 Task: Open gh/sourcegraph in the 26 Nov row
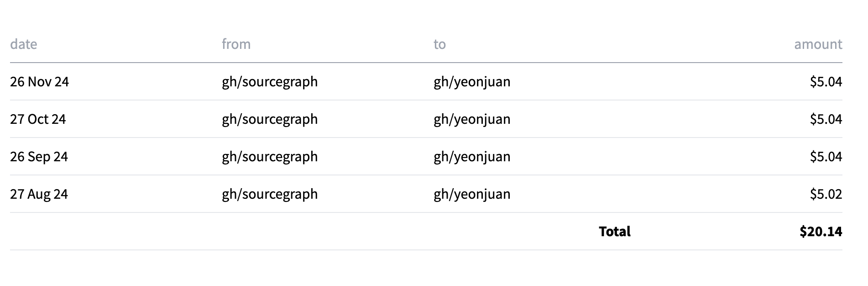(x=270, y=82)
